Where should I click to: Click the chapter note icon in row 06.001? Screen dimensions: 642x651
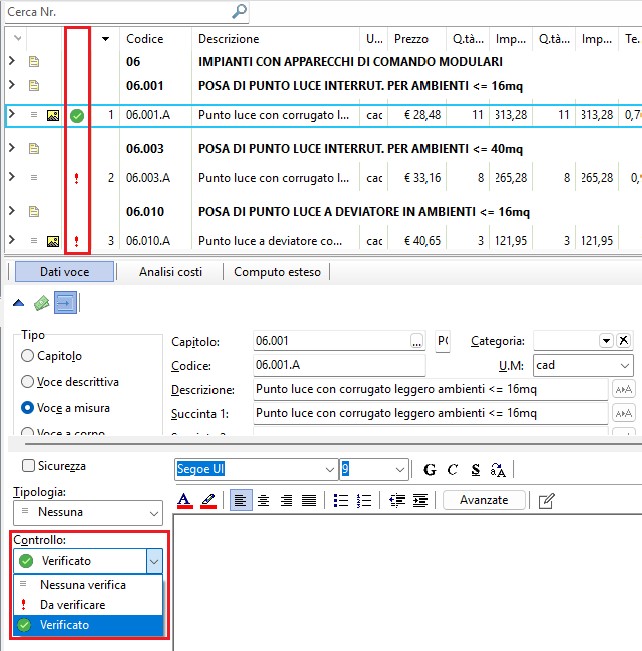point(34,86)
